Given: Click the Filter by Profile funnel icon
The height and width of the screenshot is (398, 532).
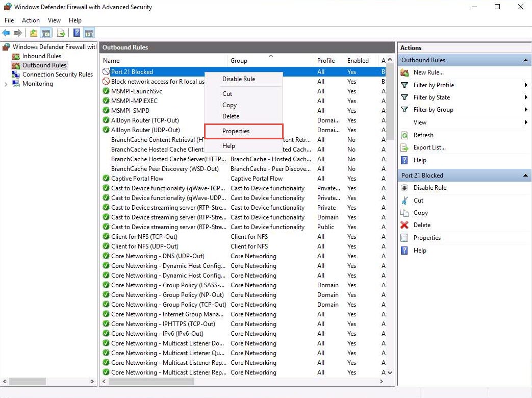Looking at the screenshot, I should (404, 85).
